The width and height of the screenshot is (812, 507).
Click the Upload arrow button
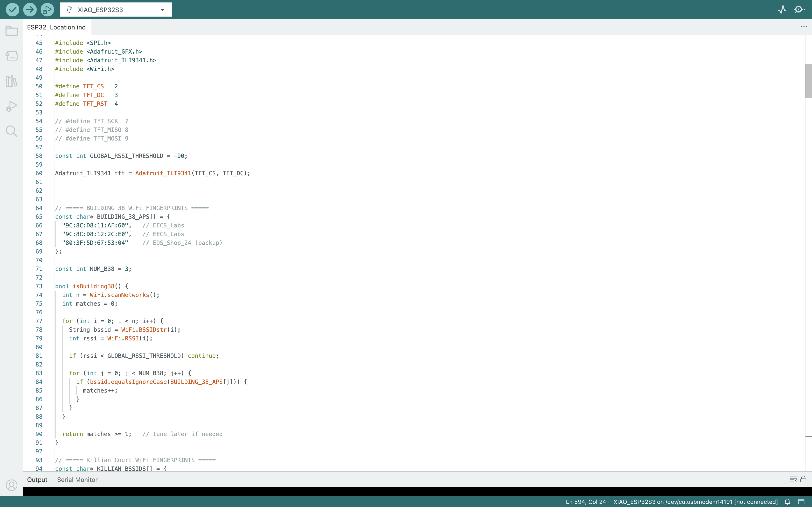coord(30,10)
